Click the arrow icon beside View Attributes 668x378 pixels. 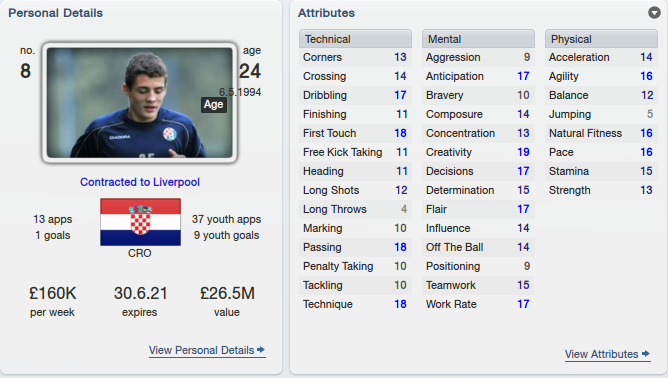[645, 354]
